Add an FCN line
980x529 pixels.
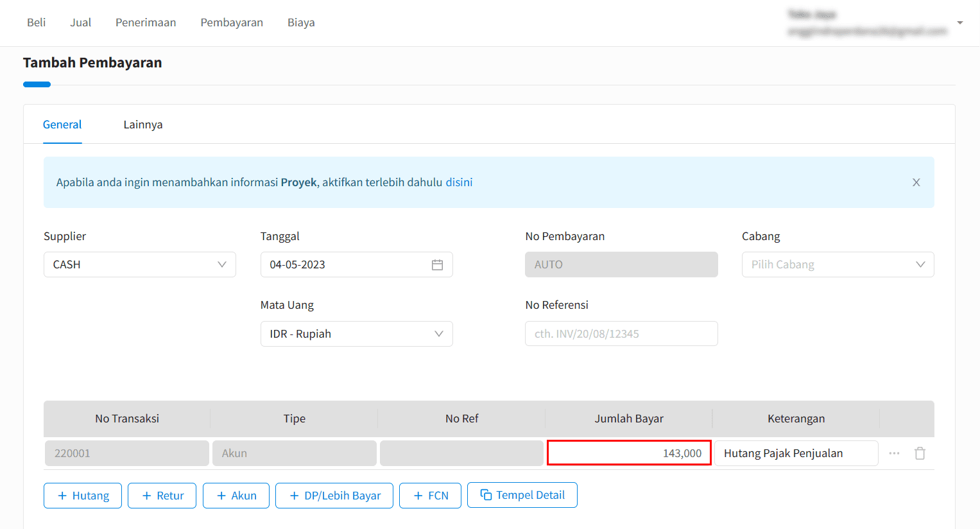[x=430, y=496]
